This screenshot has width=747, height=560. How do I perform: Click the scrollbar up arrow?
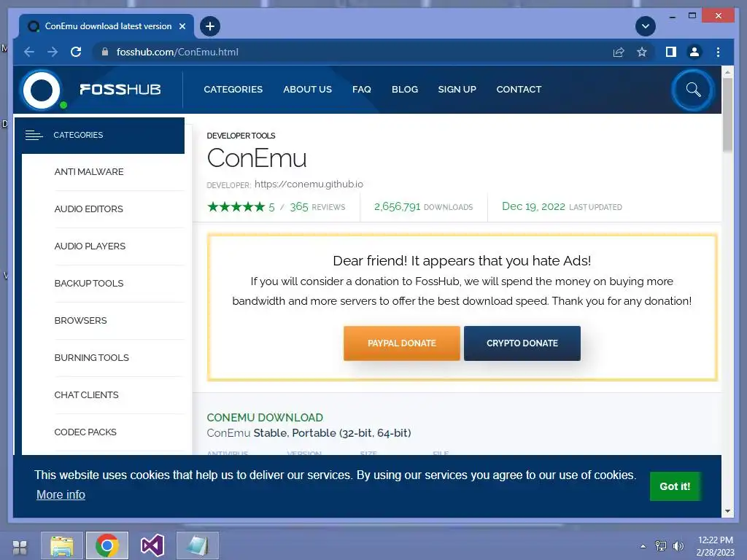point(727,72)
